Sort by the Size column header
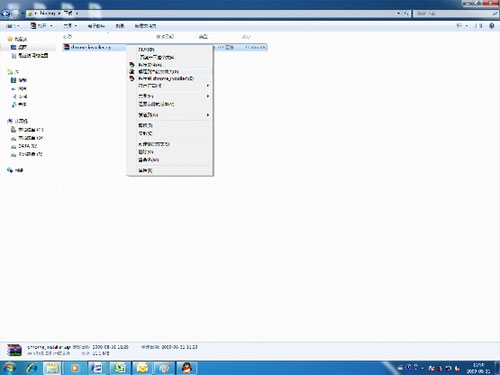This screenshot has height=375, width=500. (x=246, y=36)
